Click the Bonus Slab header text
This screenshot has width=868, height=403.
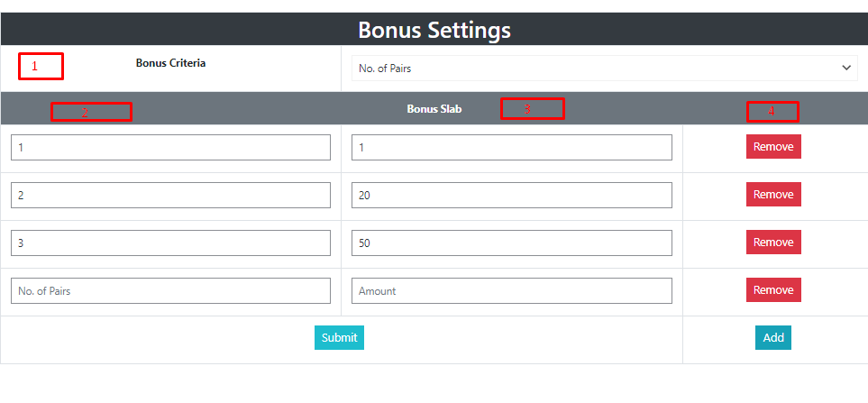[434, 109]
